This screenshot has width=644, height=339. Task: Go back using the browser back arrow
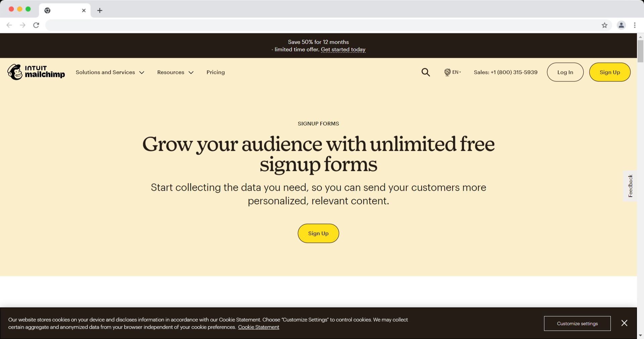9,25
